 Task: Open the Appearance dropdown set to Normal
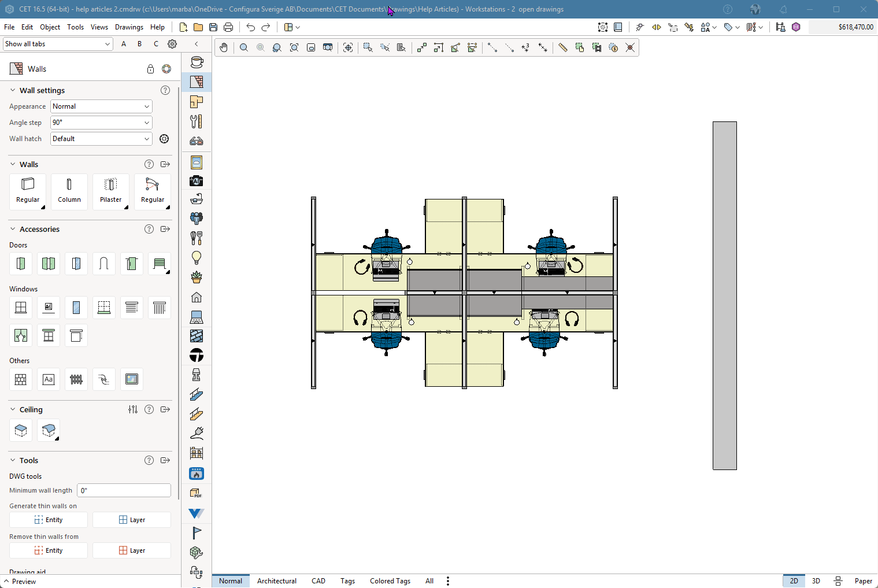(101, 106)
